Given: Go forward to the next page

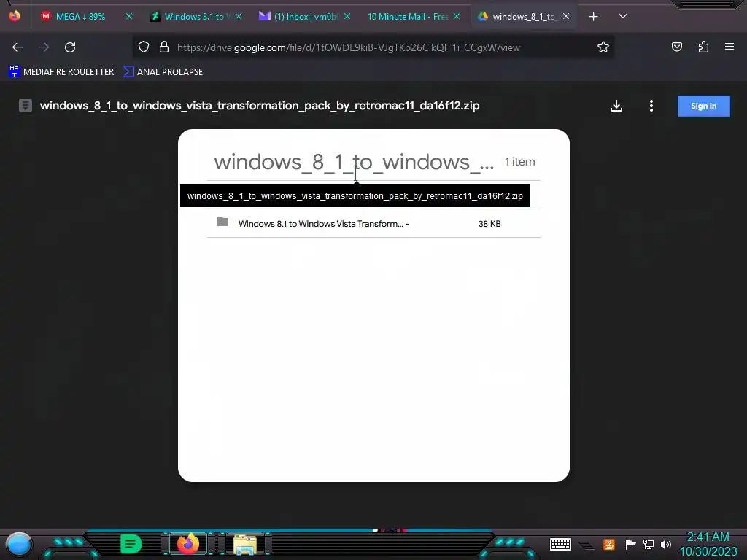Looking at the screenshot, I should (x=44, y=47).
